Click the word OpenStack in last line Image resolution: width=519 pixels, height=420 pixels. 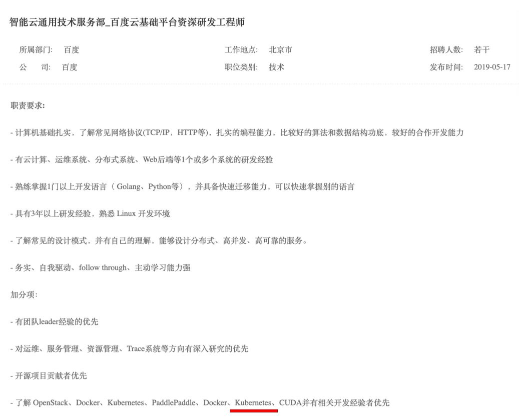coord(51,402)
